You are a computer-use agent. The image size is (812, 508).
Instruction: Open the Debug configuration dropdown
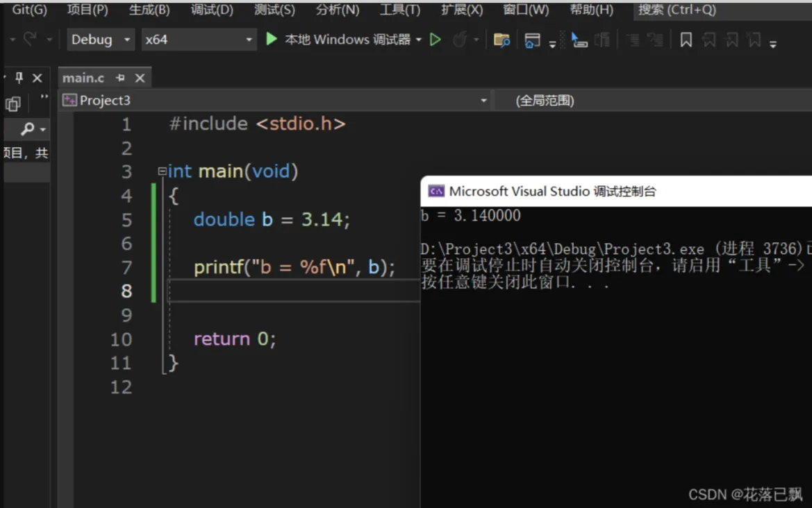tap(101, 40)
